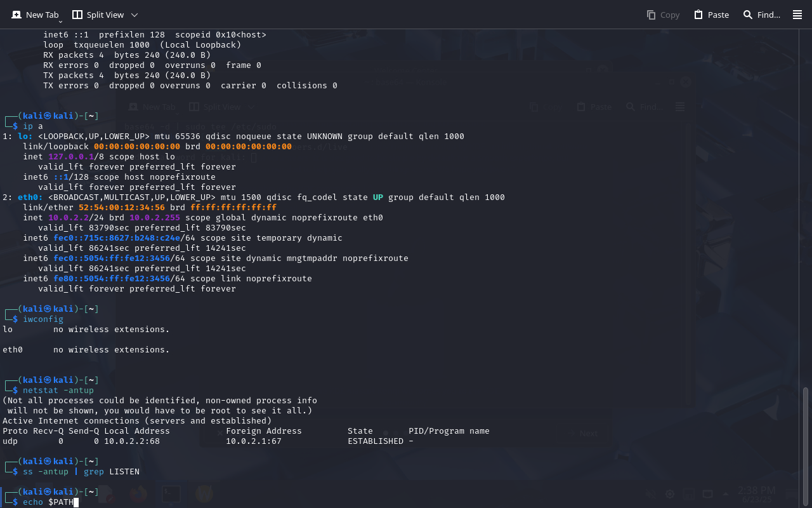Image resolution: width=812 pixels, height=508 pixels.
Task: Click Find in the background terminal window
Action: click(x=645, y=107)
